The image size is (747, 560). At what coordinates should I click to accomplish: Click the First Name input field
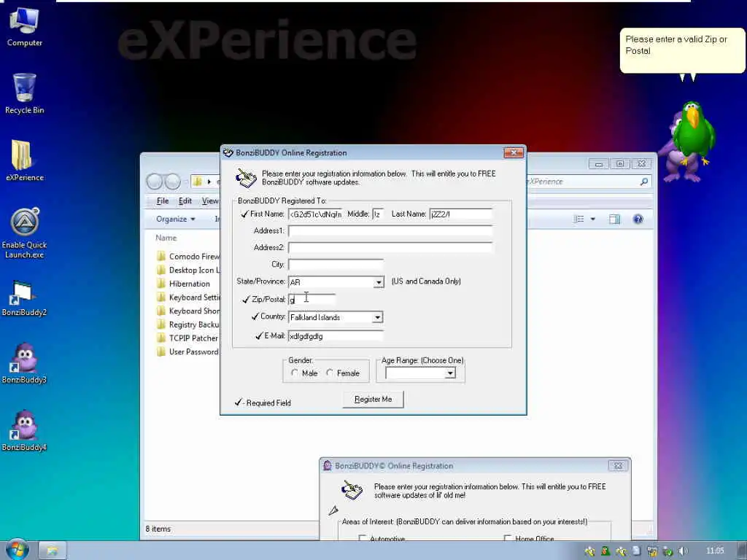(315, 214)
